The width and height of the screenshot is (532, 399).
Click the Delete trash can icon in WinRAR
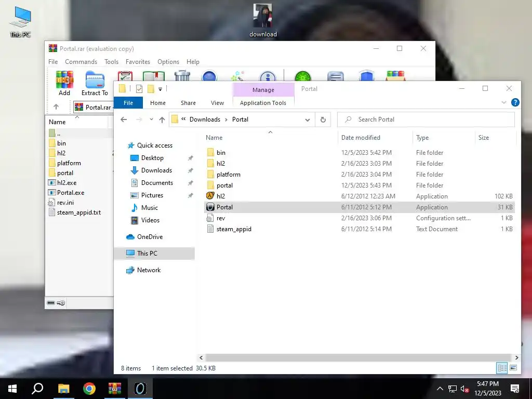click(182, 76)
